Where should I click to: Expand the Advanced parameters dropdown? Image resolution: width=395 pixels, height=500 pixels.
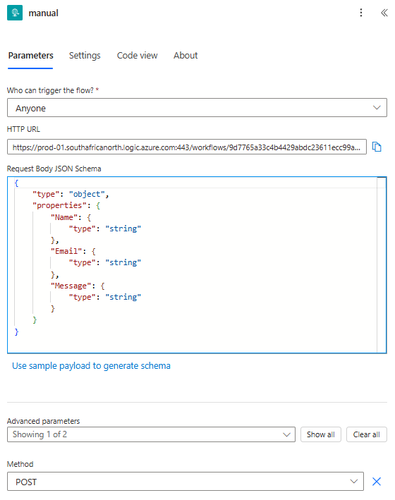tap(151, 434)
